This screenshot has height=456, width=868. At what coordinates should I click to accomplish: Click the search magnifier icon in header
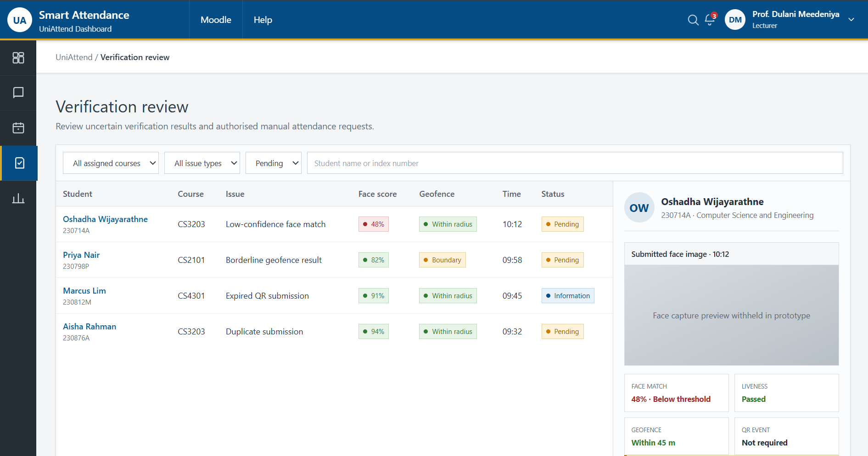tap(693, 20)
